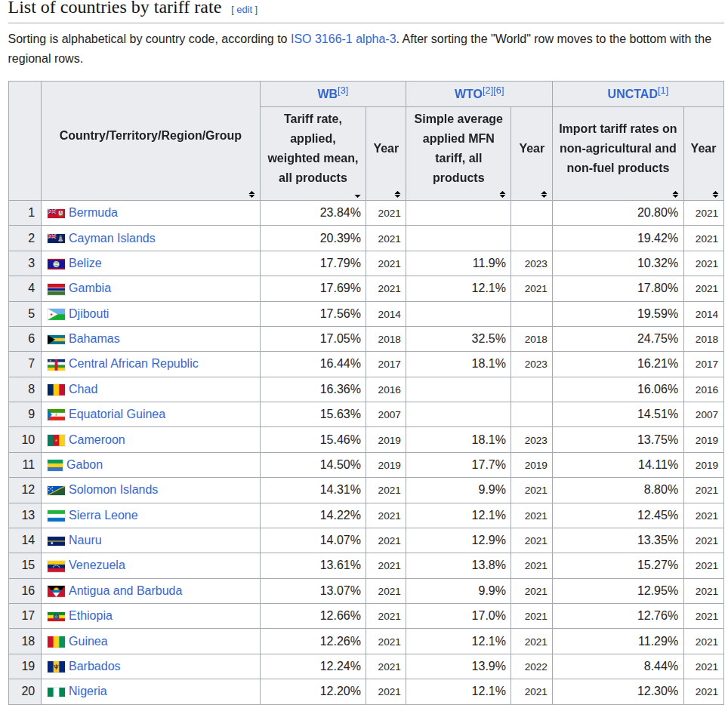This screenshot has height=705, width=728.
Task: Click Bahamas' 32.5% WTO tariff cell
Action: click(458, 339)
